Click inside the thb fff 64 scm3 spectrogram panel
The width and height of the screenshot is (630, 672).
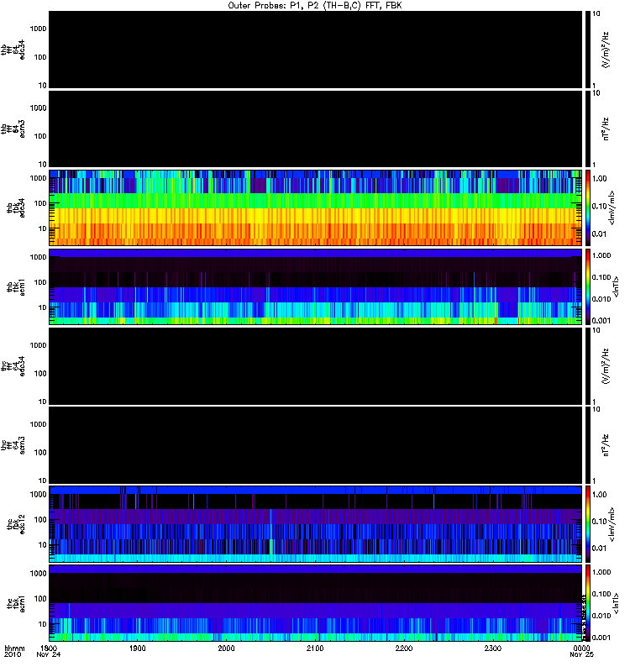pos(315,129)
